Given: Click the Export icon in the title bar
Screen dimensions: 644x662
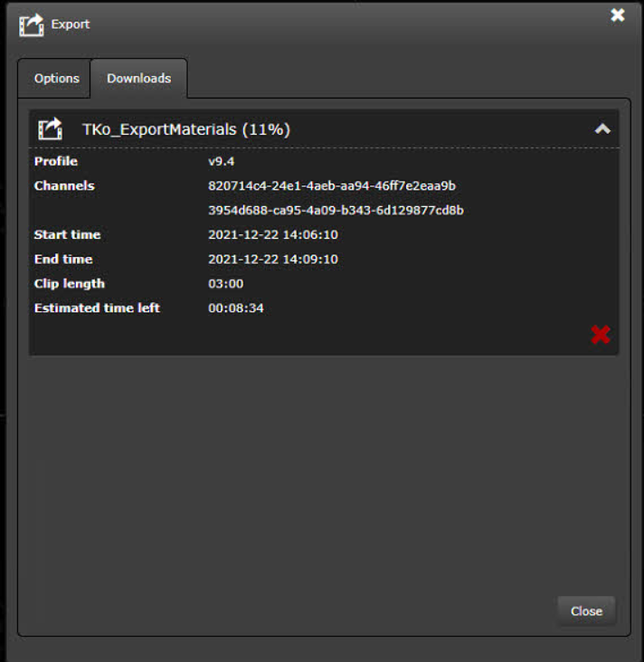Looking at the screenshot, I should [32, 24].
